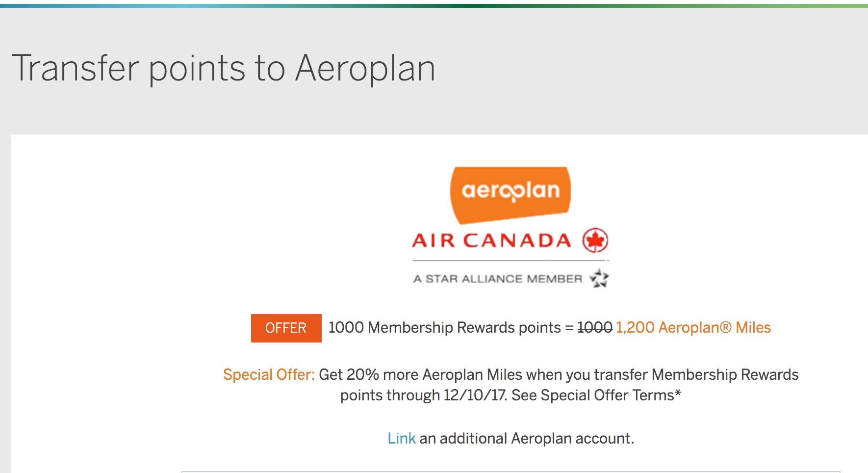Select the AIR CANADA wordmark
The height and width of the screenshot is (473, 868).
point(492,240)
